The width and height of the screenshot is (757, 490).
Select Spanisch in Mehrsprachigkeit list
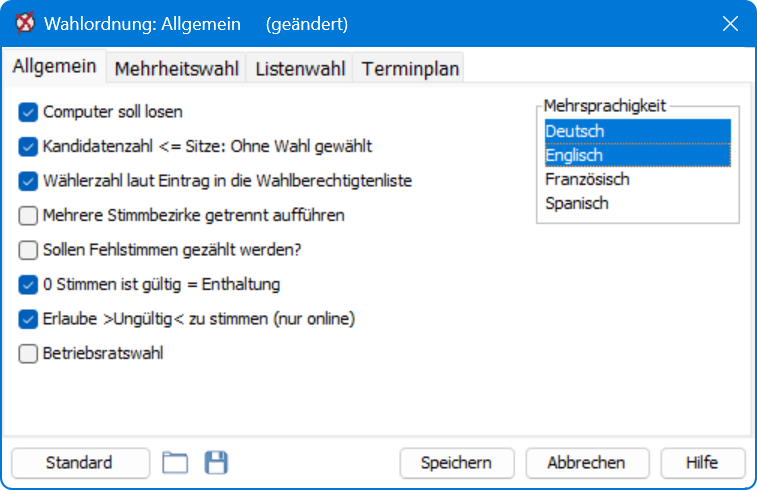pyautogui.click(x=637, y=203)
